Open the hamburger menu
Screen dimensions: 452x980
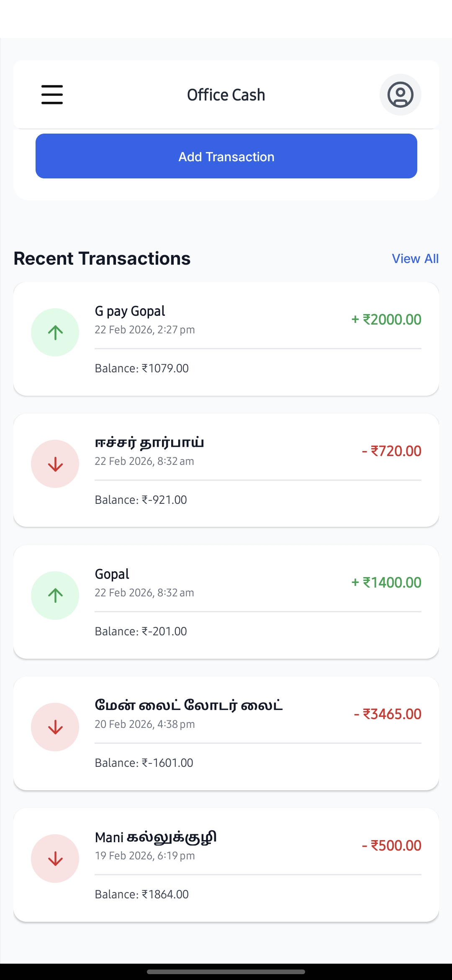(52, 95)
